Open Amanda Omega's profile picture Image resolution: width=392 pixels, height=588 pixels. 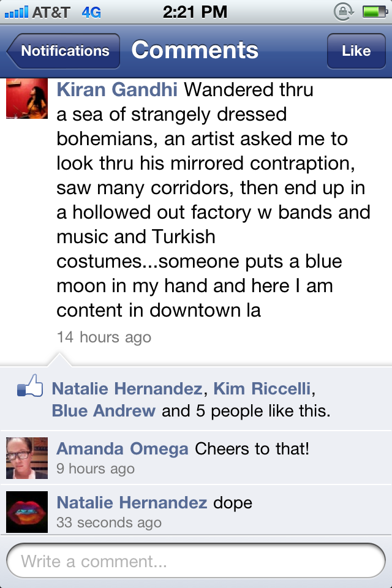coord(27,458)
